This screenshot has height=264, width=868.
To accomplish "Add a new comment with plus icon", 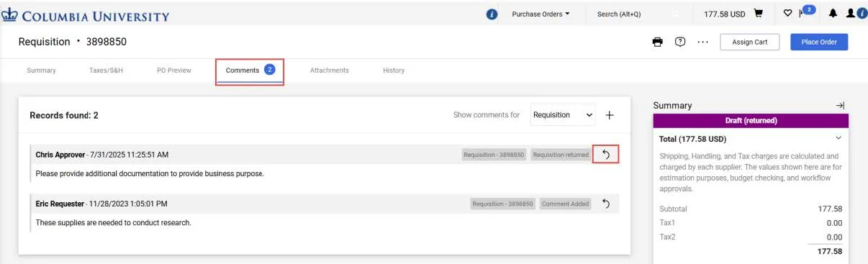I will tap(610, 115).
